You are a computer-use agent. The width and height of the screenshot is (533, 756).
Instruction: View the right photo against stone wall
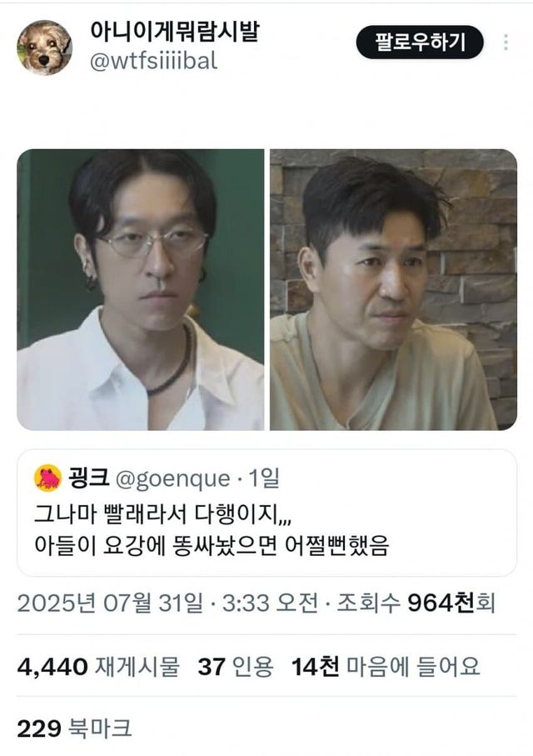point(393,290)
